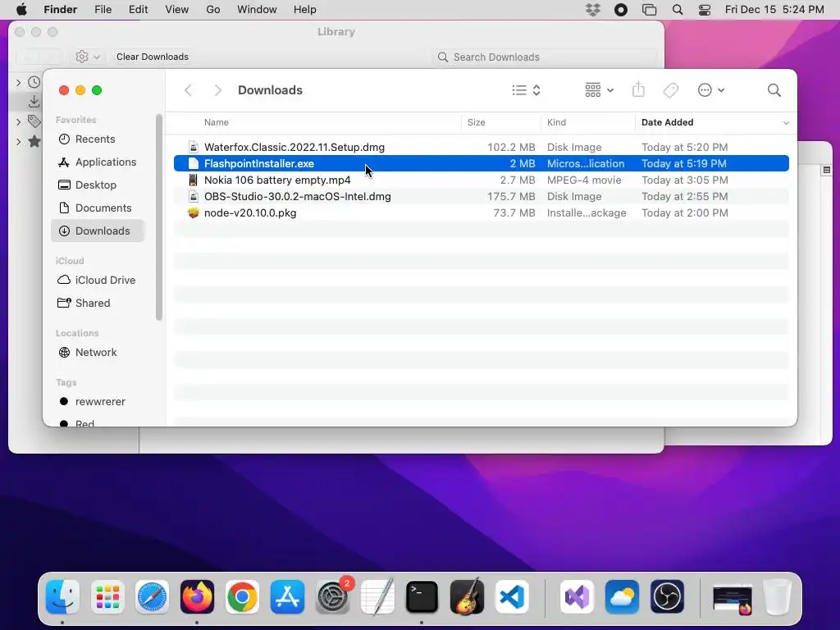This screenshot has width=840, height=630.
Task: Open Spotlight search in menu bar
Action: [x=678, y=10]
